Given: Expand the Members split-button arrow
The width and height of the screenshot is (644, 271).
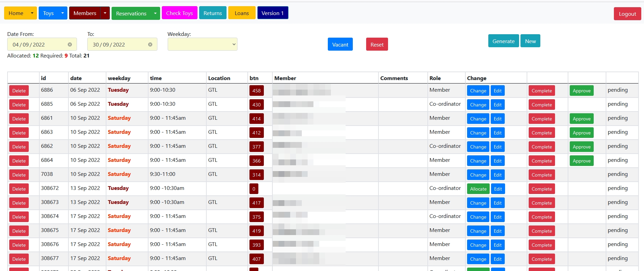Looking at the screenshot, I should tap(105, 13).
